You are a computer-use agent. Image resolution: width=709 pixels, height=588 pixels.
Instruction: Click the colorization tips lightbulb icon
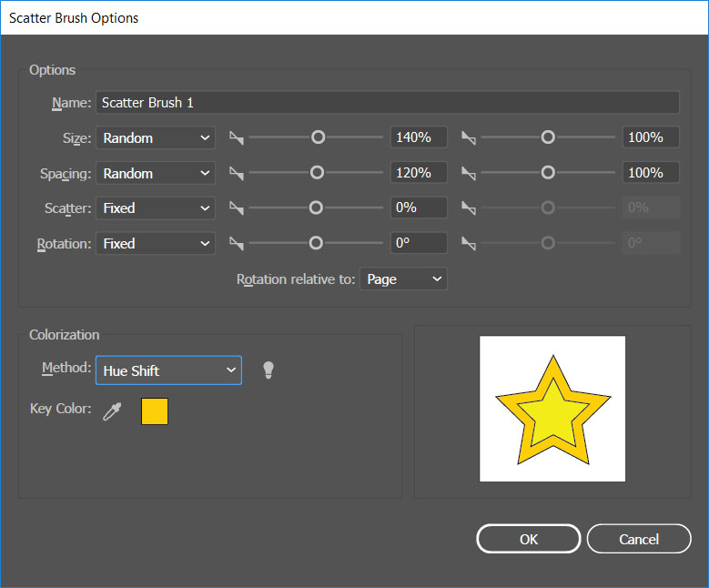click(x=268, y=370)
